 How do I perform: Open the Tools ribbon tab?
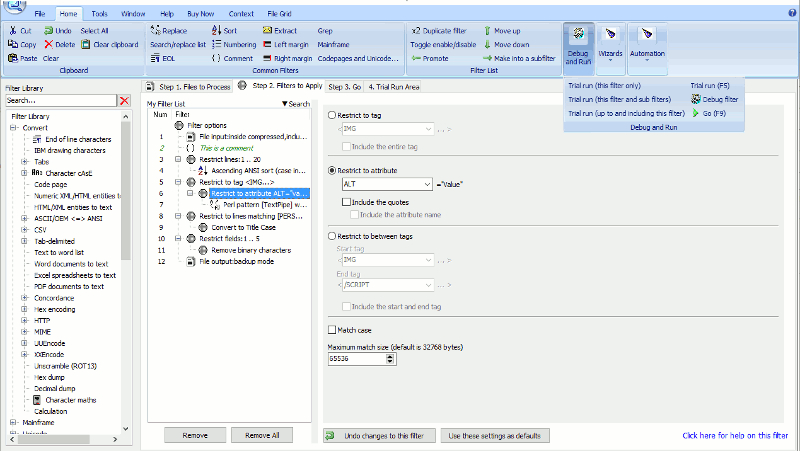click(x=99, y=14)
